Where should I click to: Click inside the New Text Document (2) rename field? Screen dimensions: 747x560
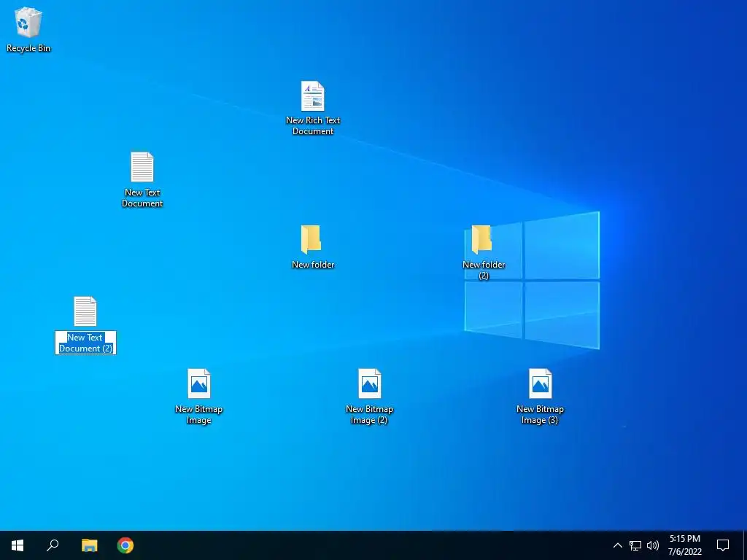pos(85,343)
